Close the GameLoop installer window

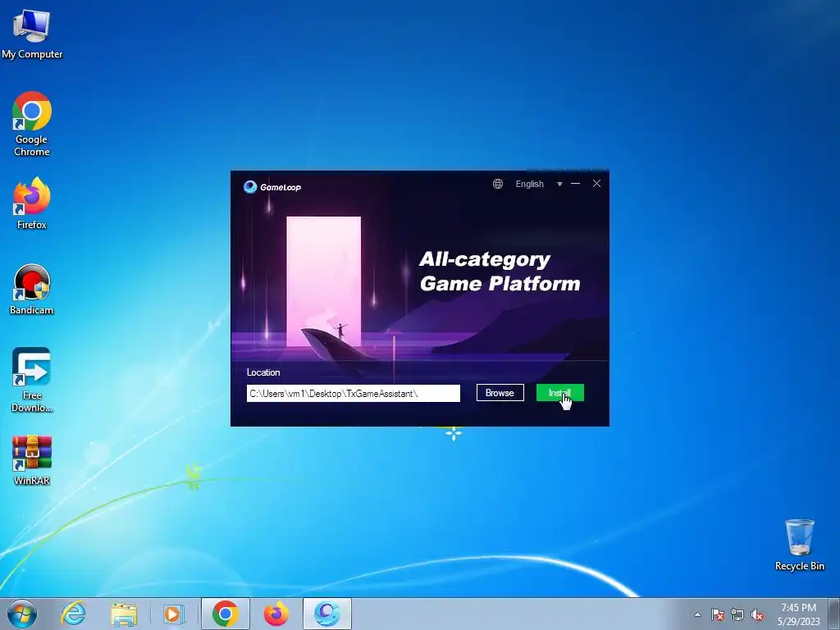coord(597,183)
